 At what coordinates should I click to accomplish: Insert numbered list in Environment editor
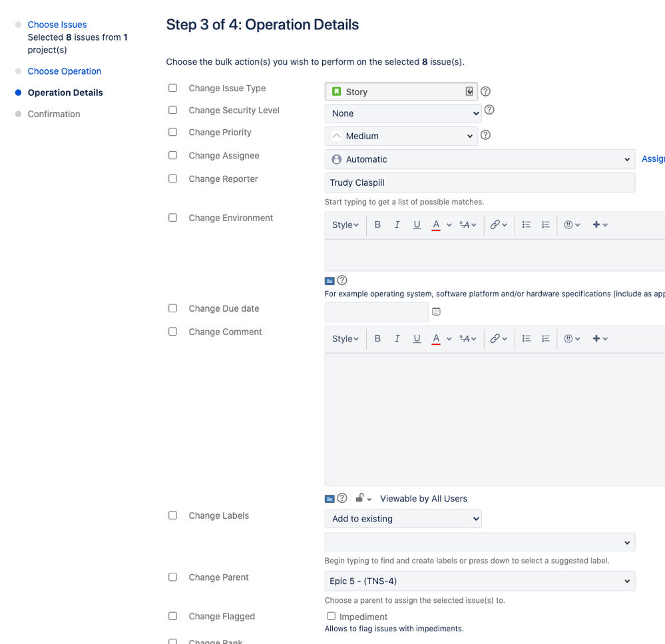pyautogui.click(x=545, y=225)
